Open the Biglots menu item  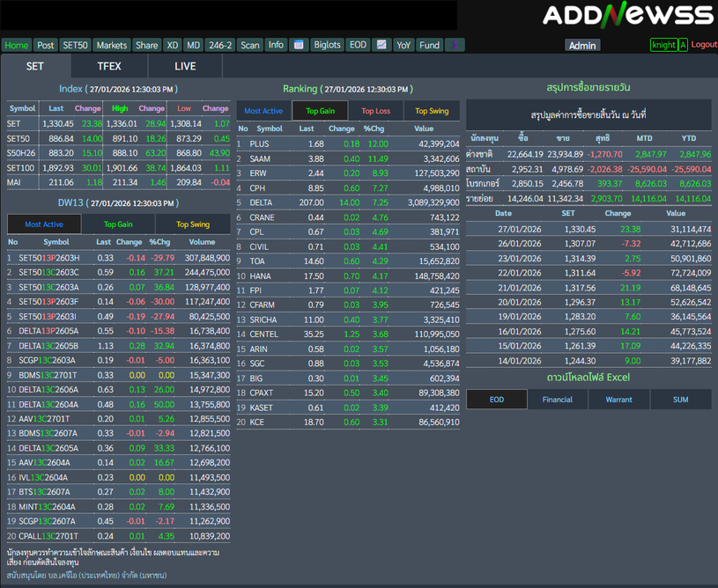coord(327,45)
